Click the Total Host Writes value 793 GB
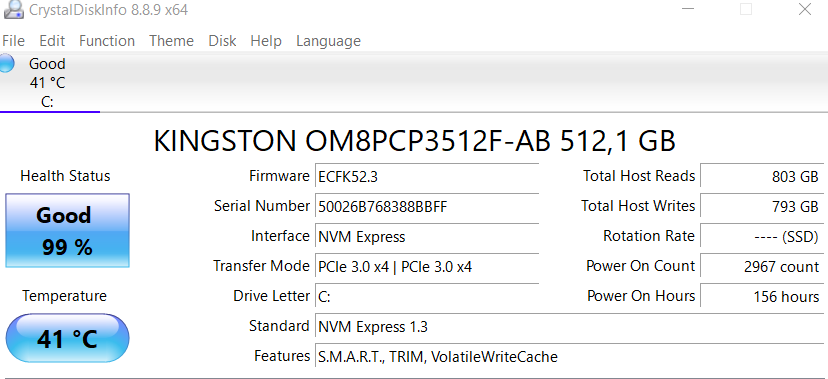Screen dimensions: 828x379 [762, 206]
